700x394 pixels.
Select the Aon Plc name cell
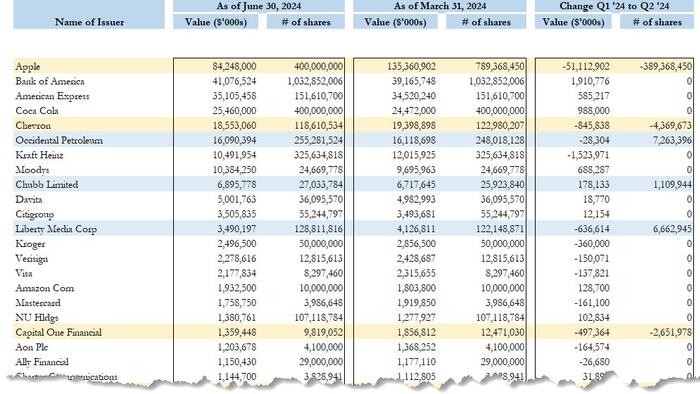coord(32,347)
